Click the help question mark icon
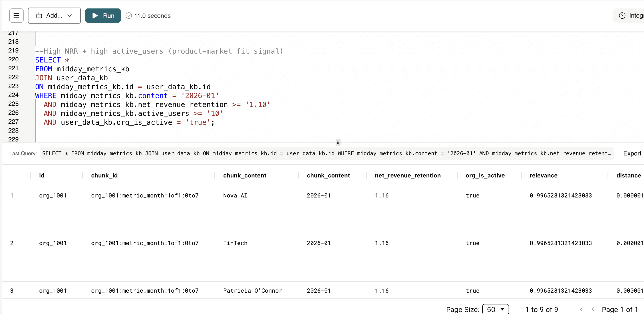Screen dimensions: 644x314 click(622, 16)
